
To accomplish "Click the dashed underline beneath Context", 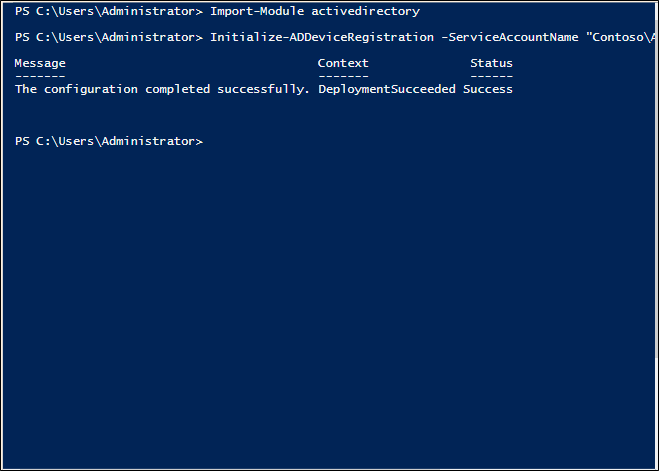I will pyautogui.click(x=343, y=76).
